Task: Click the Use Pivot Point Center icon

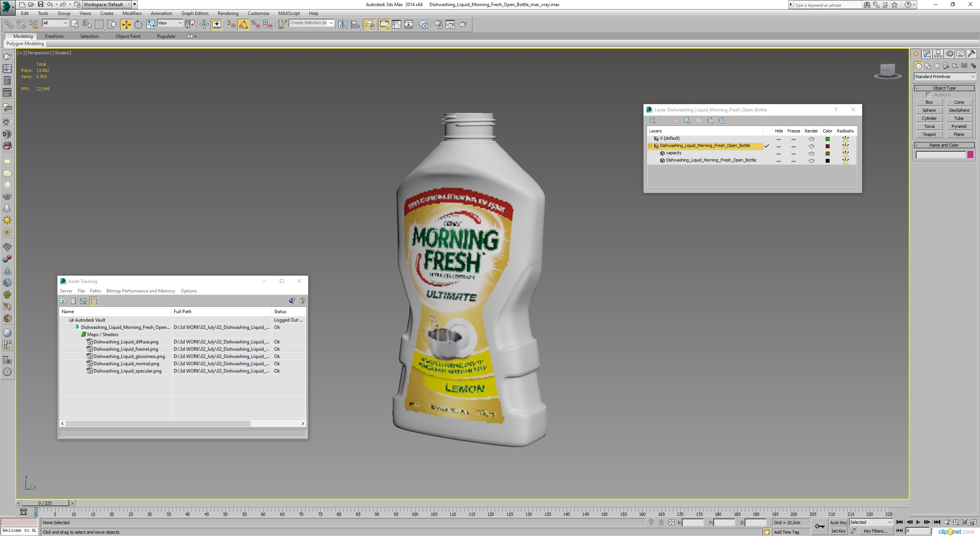Action: 190,25
